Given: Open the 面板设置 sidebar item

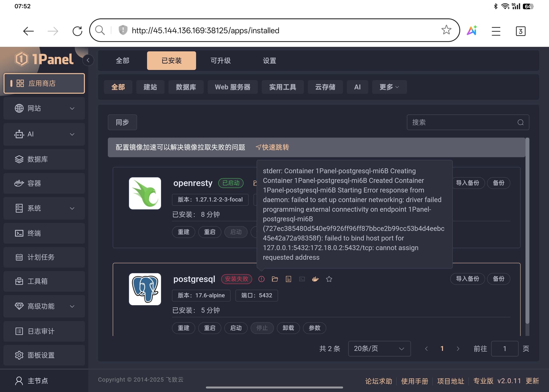Looking at the screenshot, I should pos(44,355).
